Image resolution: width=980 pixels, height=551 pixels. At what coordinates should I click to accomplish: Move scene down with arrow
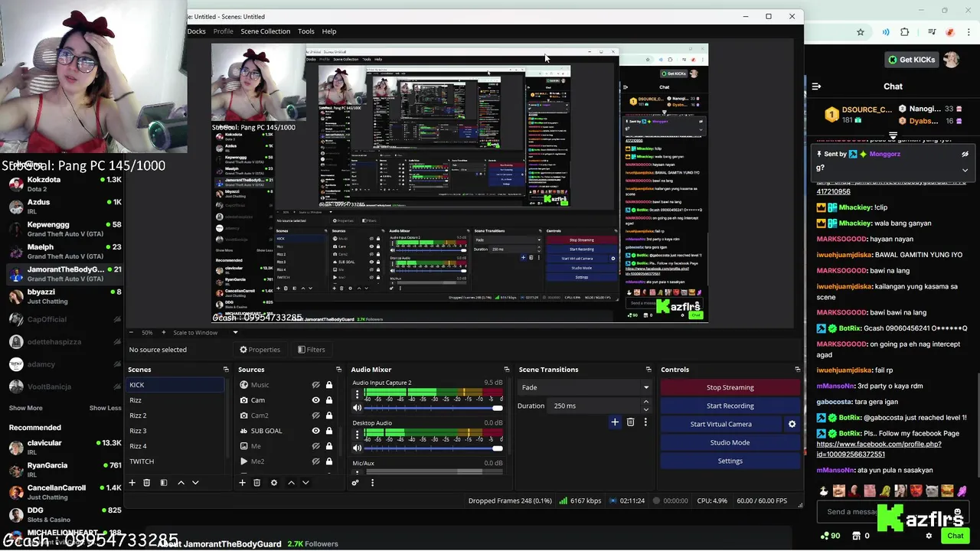[195, 483]
